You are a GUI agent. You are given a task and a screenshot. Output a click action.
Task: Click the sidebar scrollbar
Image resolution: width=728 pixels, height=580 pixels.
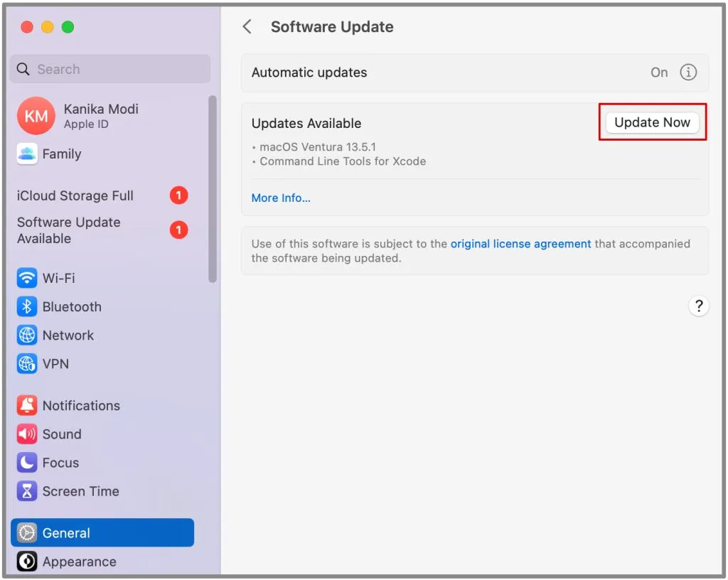coord(213,189)
